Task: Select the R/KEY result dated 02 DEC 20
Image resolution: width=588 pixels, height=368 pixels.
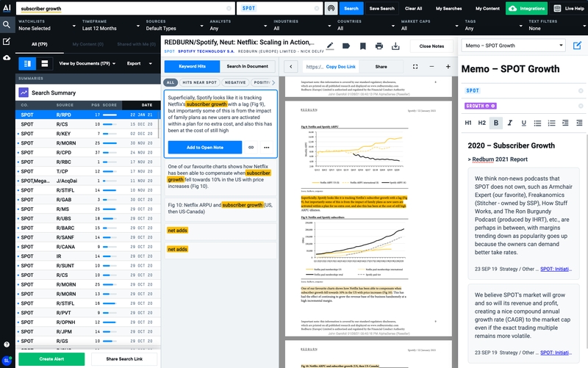Action: 87,134
